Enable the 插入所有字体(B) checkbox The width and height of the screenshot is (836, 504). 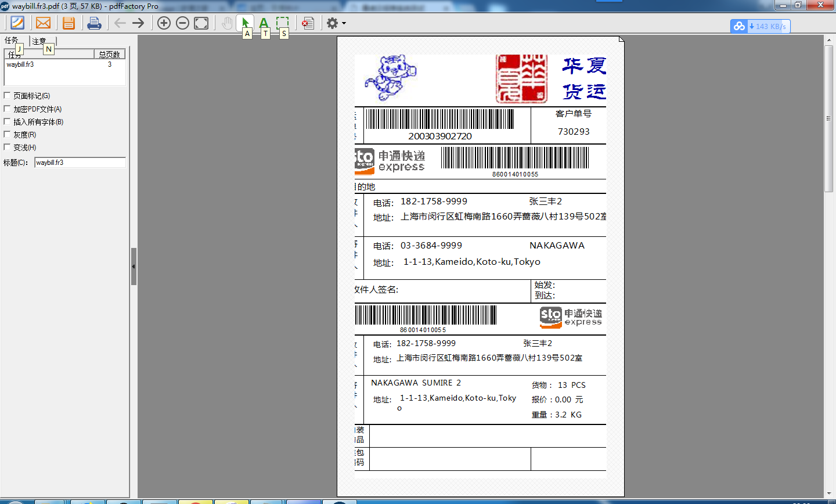point(7,121)
